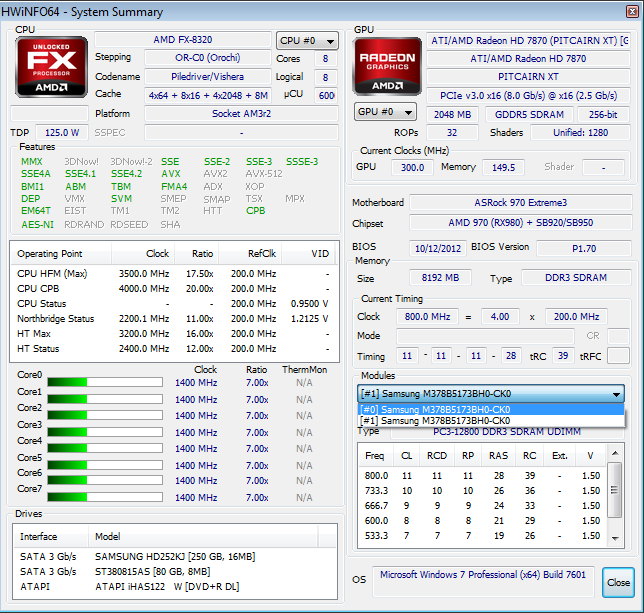Click the GPU clock 300.0 field
The height and width of the screenshot is (613, 644).
pos(412,168)
